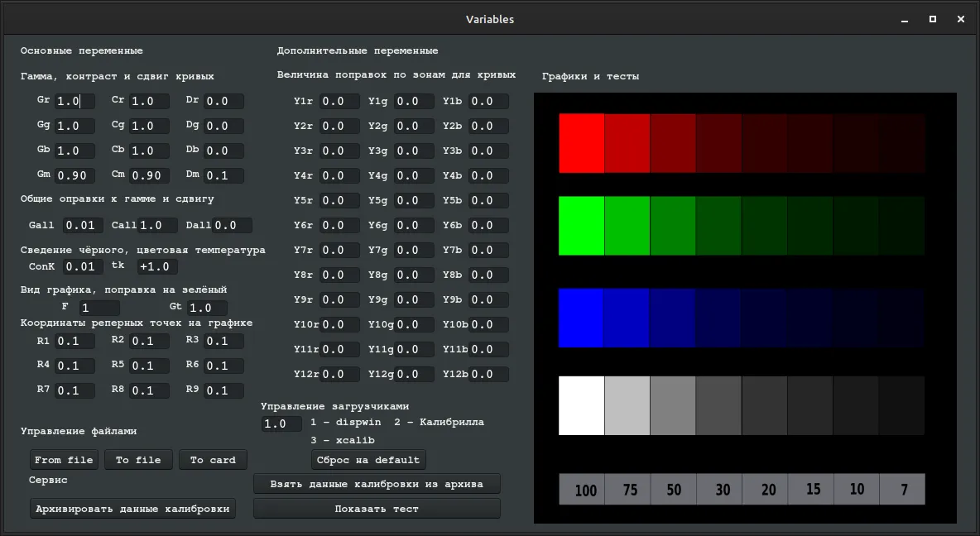
Task: Select the Y6g input field
Action: [x=415, y=225]
